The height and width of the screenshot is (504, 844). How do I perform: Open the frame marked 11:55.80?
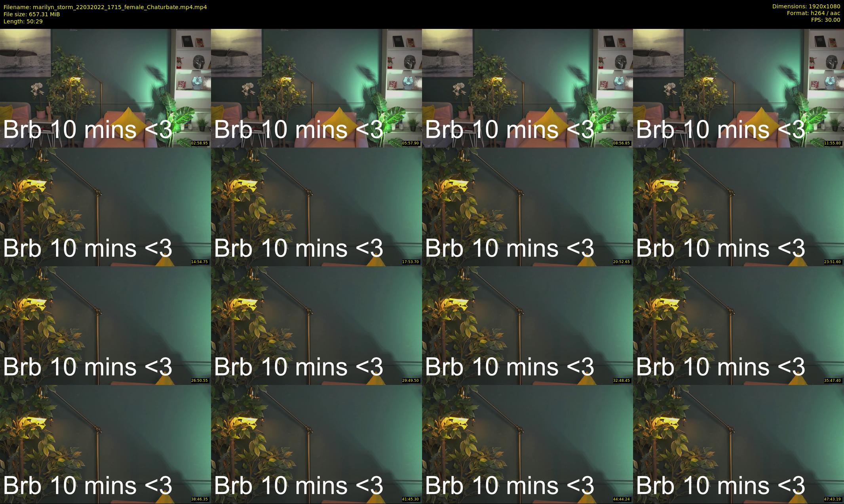point(738,88)
